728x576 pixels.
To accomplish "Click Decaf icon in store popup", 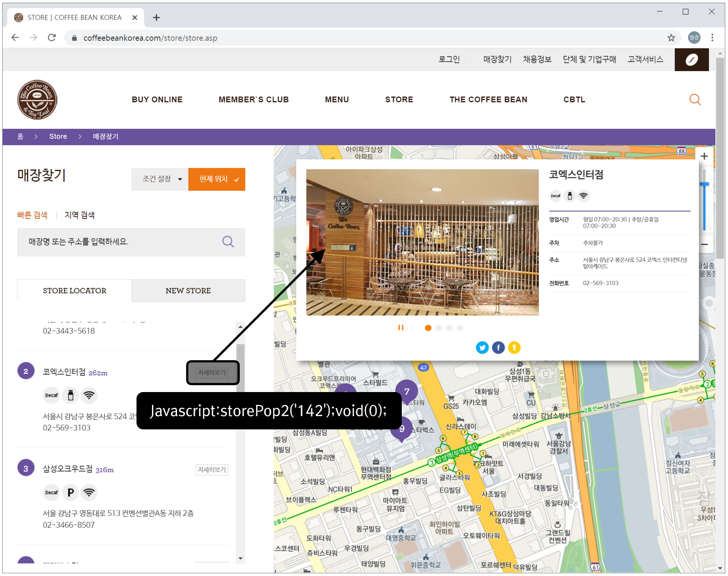I will pos(556,196).
